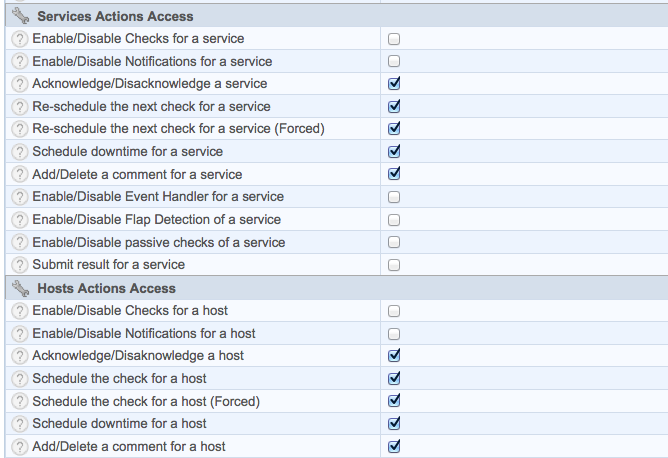This screenshot has height=458, width=668.
Task: Click help icon beside Enable/Disable Checks for a service
Action: tap(19, 39)
